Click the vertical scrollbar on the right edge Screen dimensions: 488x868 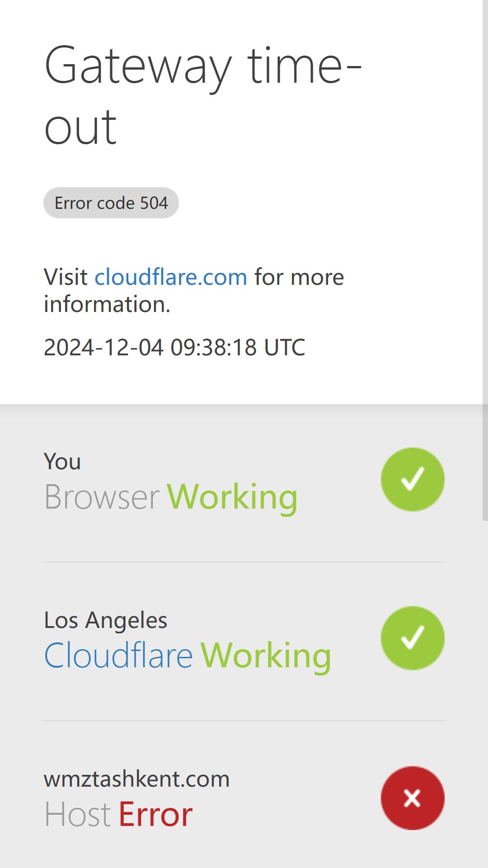point(485,260)
